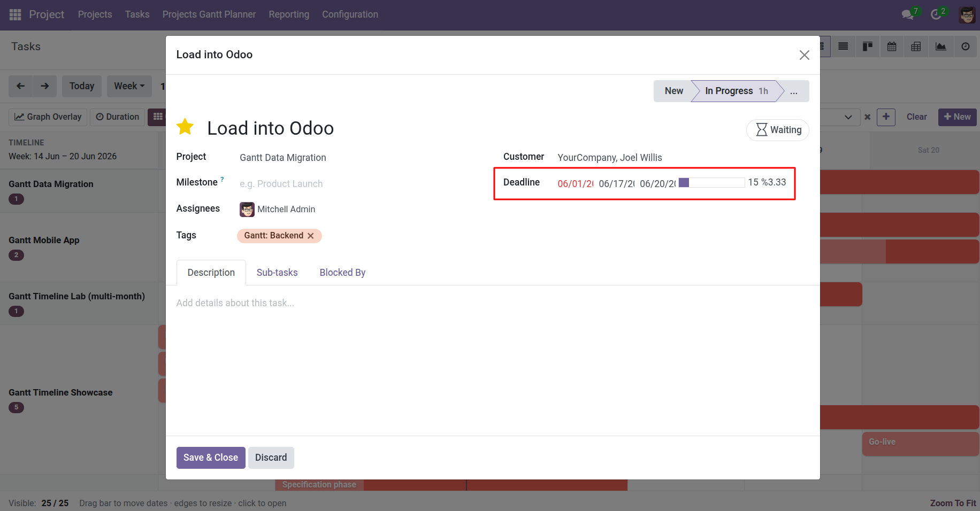Click Save & Close
980x511 pixels.
(x=211, y=458)
